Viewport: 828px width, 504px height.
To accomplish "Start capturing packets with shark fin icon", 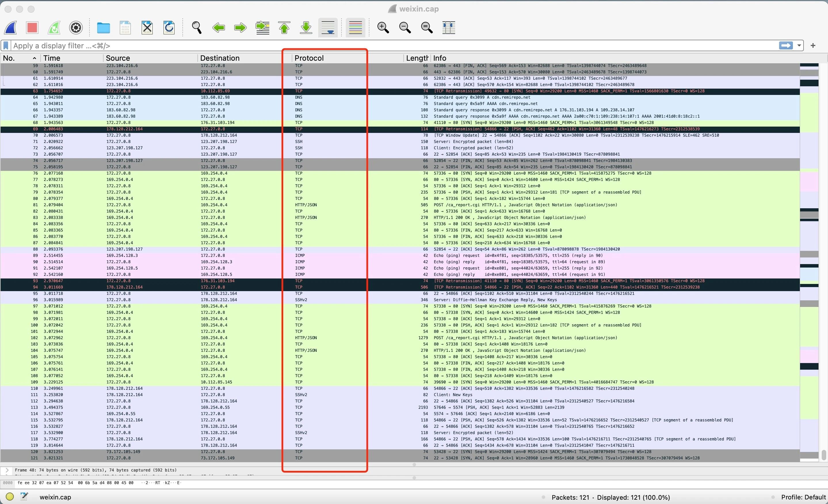I will click(x=11, y=28).
